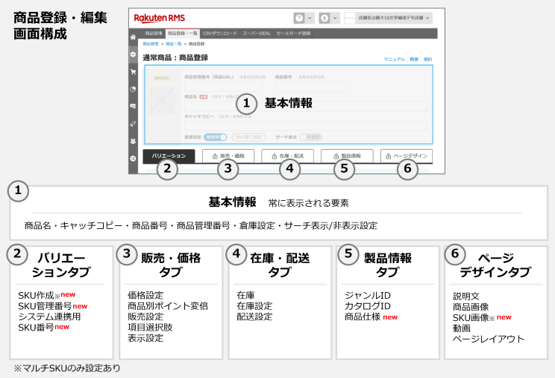555x378 pixels.
Task: Open the gear settings icon in sidebar
Action: (133, 55)
